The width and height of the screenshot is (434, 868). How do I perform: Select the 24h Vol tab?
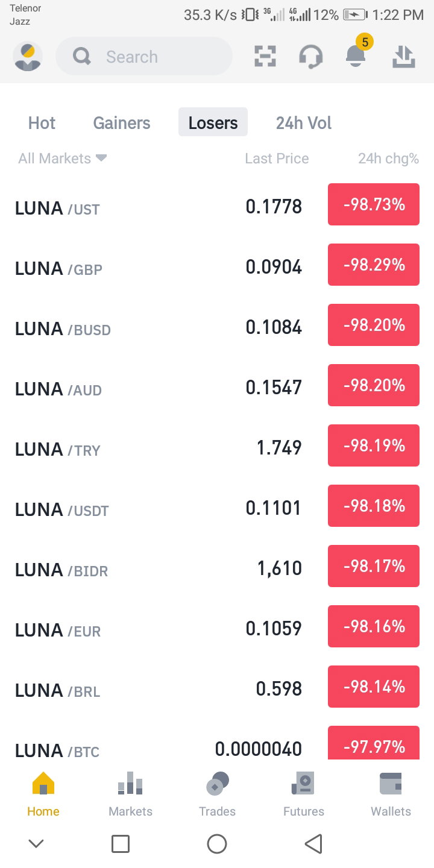coord(304,123)
